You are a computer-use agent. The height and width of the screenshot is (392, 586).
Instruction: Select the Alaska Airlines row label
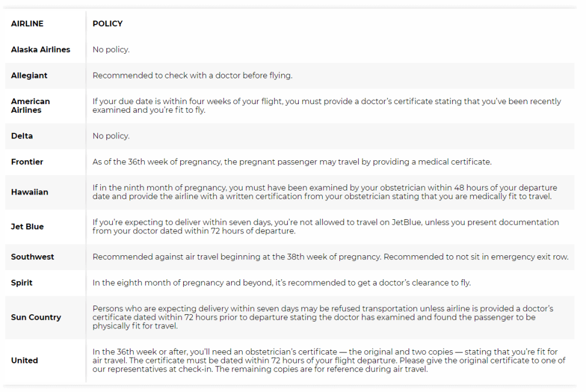[x=41, y=50]
